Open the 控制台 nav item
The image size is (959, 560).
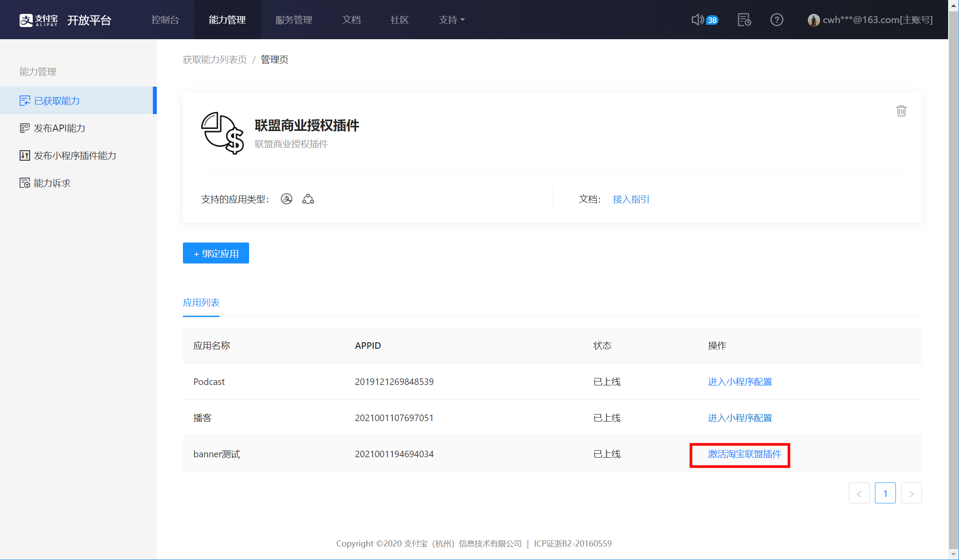pyautogui.click(x=165, y=20)
